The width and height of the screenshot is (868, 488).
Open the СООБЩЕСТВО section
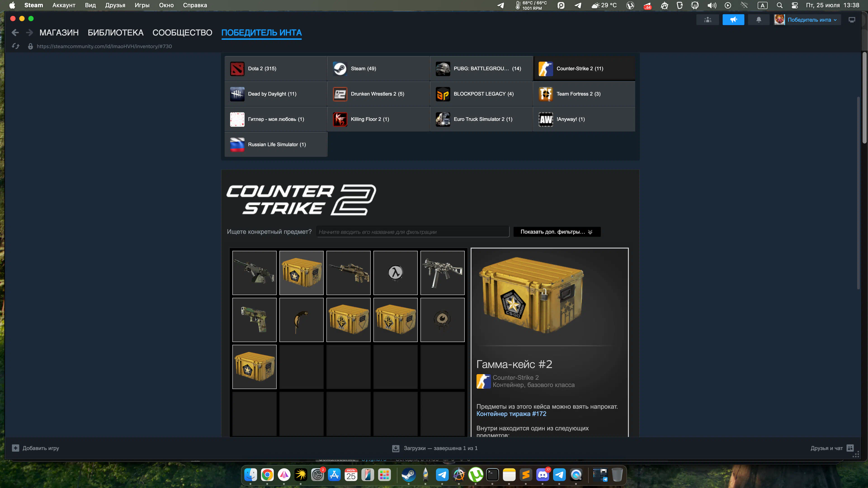pos(182,33)
